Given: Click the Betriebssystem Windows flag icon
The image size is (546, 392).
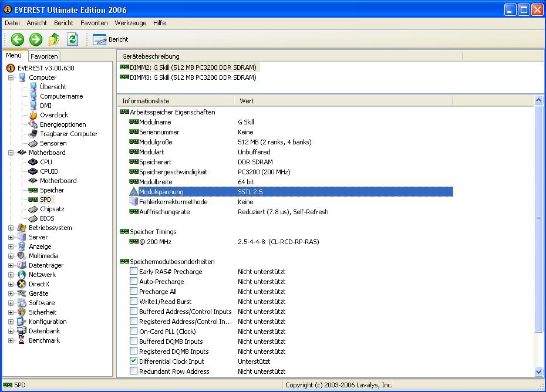Looking at the screenshot, I should [x=22, y=228].
